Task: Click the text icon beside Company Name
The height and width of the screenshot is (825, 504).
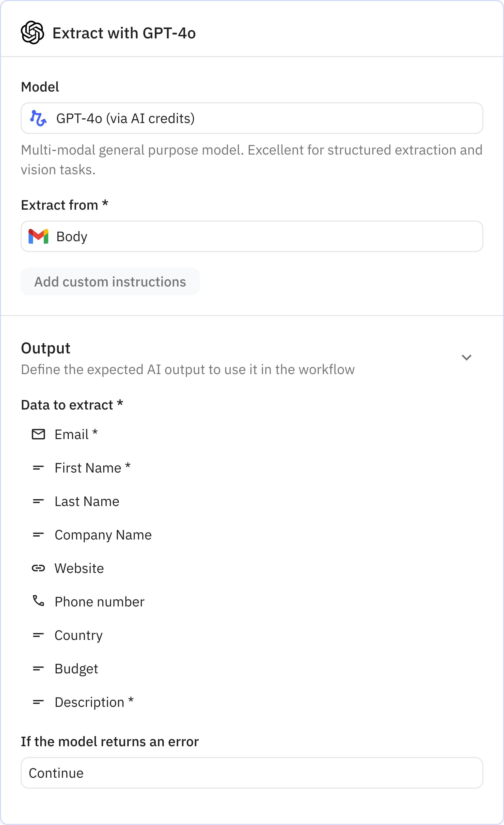Action: pos(38,535)
